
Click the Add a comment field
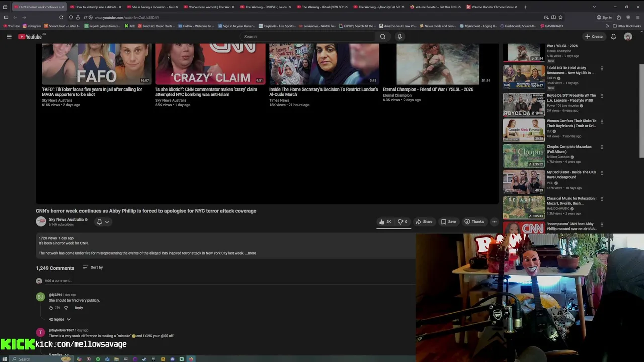click(226, 281)
